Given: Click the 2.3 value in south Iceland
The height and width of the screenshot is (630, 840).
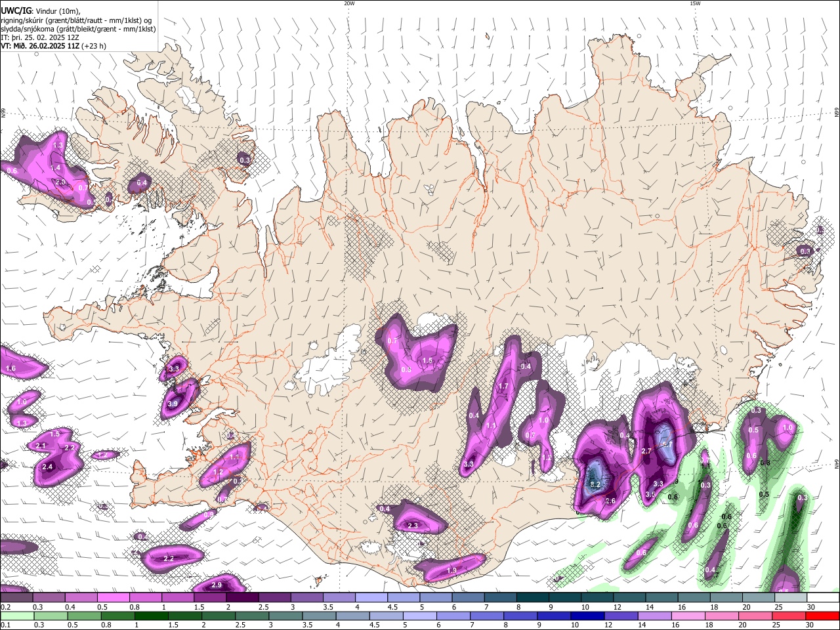Looking at the screenshot, I should pyautogui.click(x=413, y=526).
